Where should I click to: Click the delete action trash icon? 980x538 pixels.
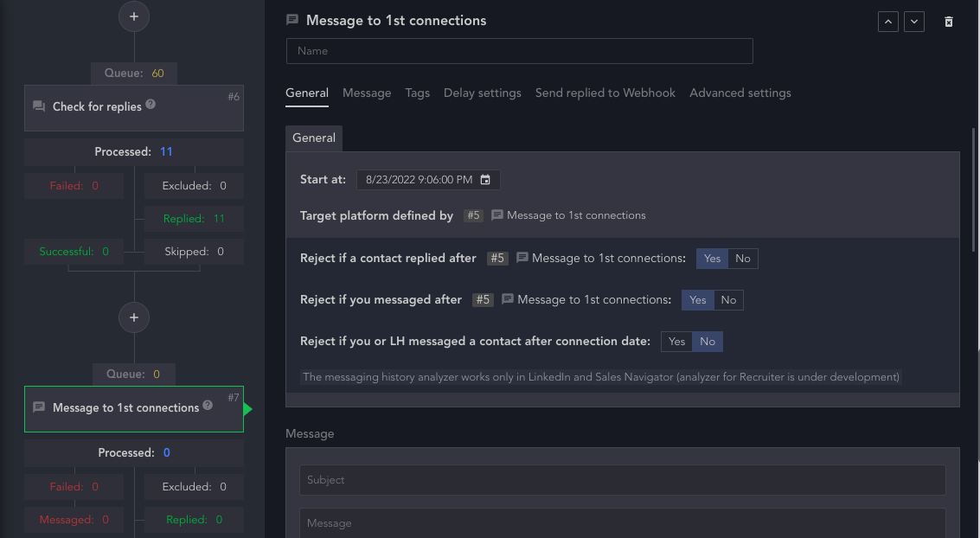coord(949,22)
